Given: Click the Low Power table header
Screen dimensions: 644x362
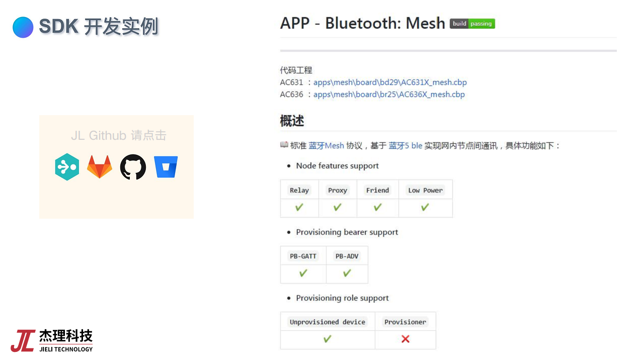Looking at the screenshot, I should coord(425,190).
